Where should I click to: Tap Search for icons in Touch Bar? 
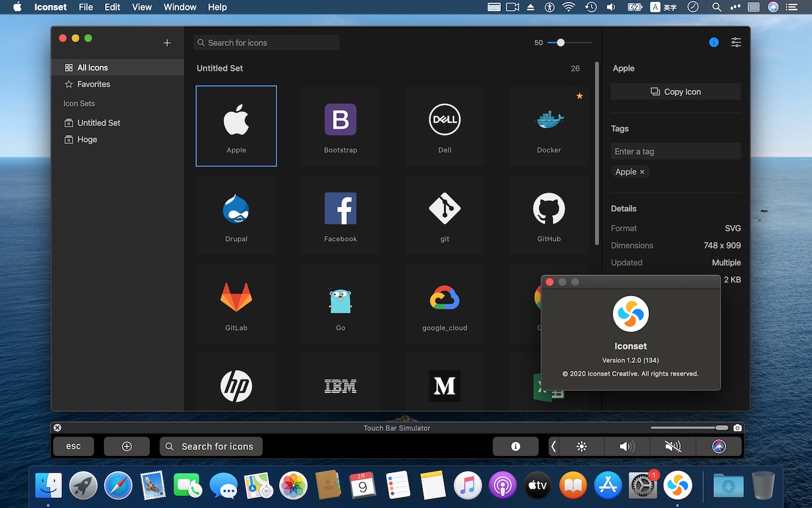(211, 446)
